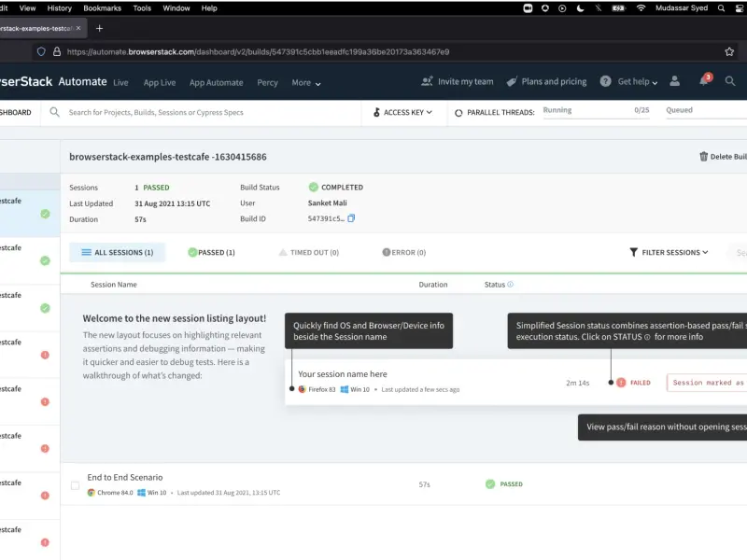Switch to the TIMED OUT (0) tab
747x560 pixels.
(309, 252)
